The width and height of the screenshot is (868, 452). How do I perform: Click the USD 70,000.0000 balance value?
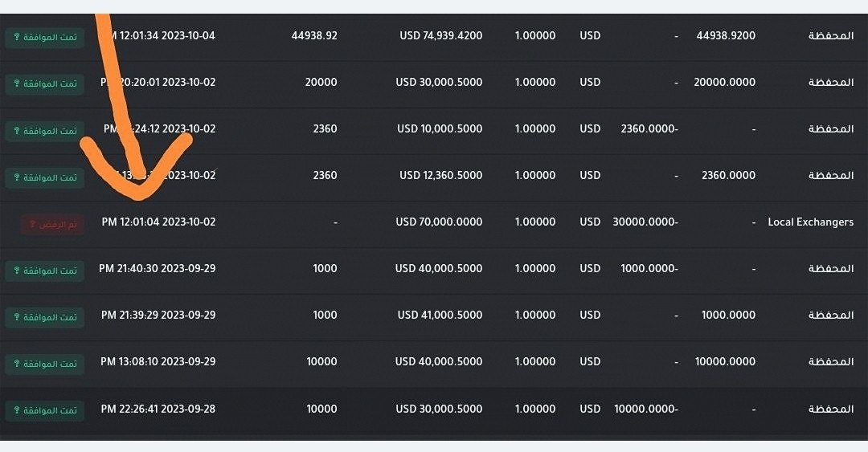[x=440, y=222]
